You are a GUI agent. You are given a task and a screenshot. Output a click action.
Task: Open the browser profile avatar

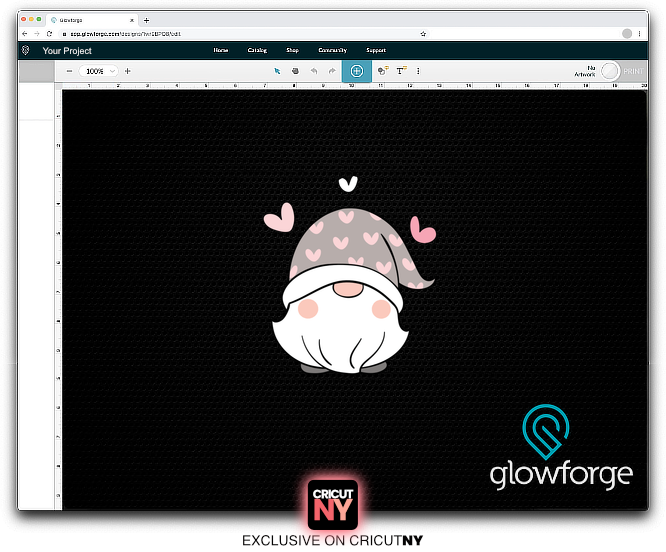(x=627, y=34)
